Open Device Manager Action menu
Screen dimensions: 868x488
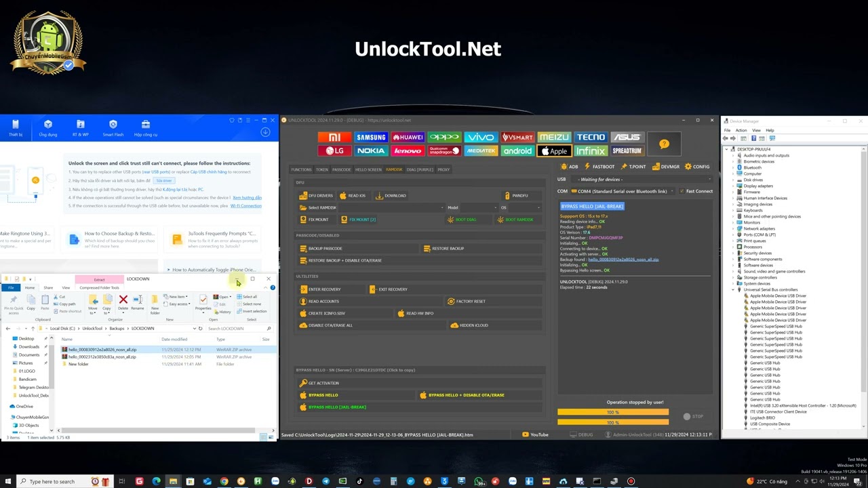pyautogui.click(x=741, y=130)
